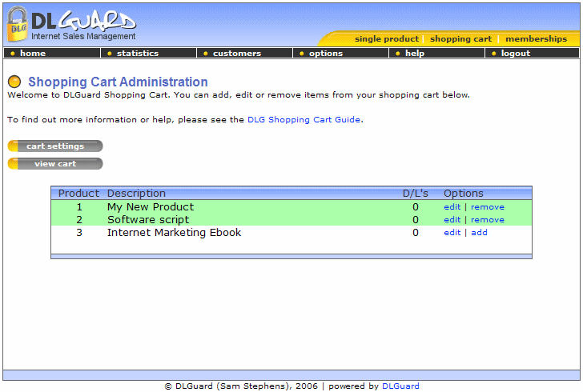Open the DLG Shopping Cart Guide link

[x=304, y=120]
